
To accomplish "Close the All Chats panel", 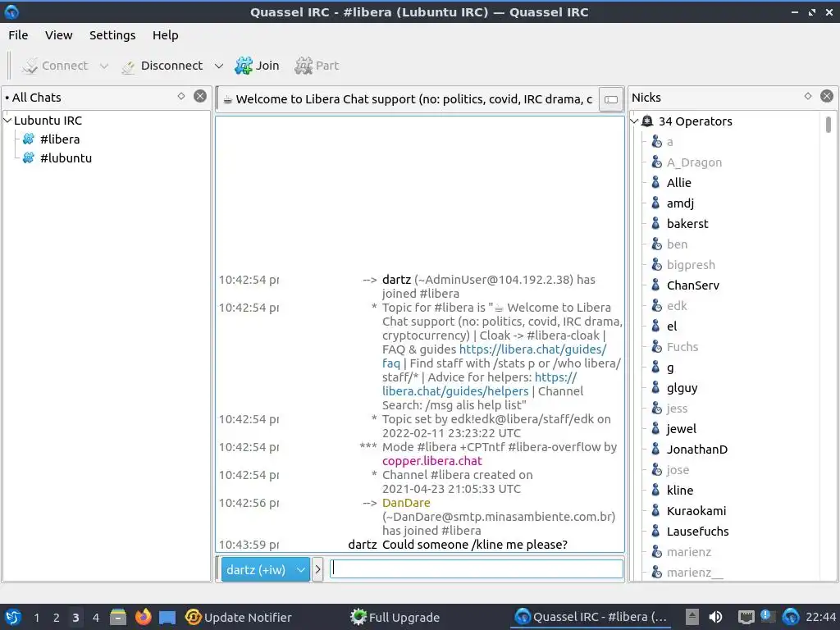I will [200, 97].
